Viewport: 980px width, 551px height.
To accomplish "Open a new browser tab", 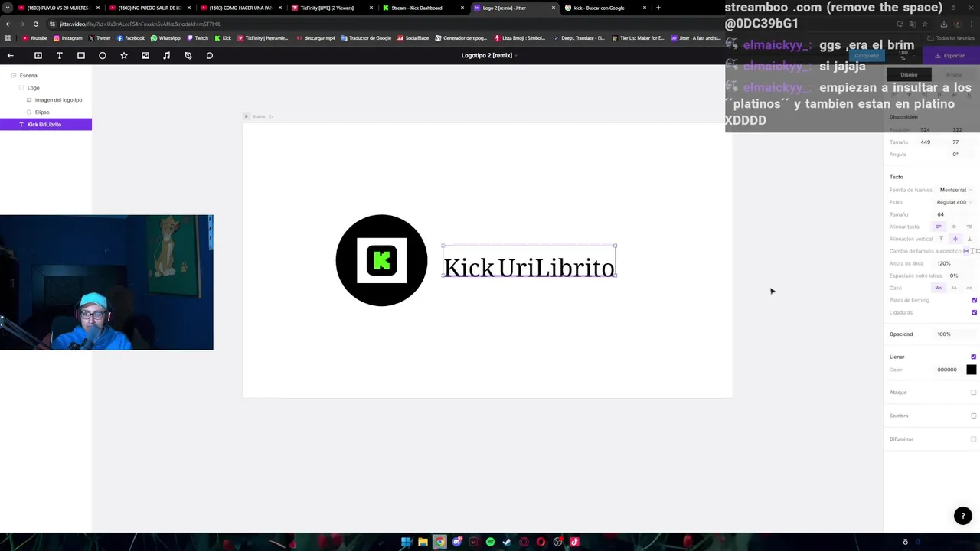I will click(658, 8).
